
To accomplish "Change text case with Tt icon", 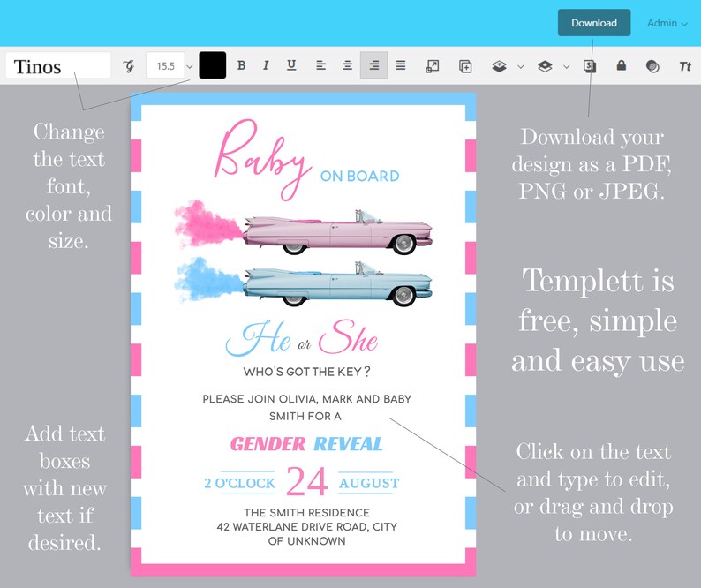I will point(685,66).
